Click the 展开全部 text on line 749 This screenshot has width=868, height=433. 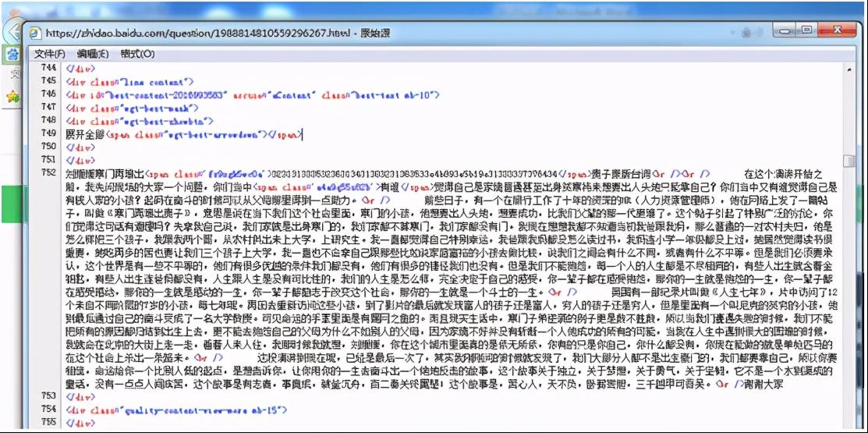[x=85, y=133]
